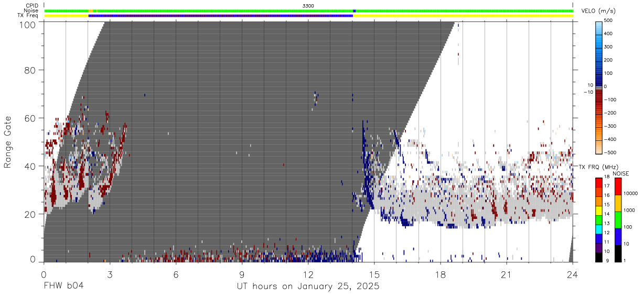Click the x-axis tick label 9
The image size is (644, 297).
point(242,274)
